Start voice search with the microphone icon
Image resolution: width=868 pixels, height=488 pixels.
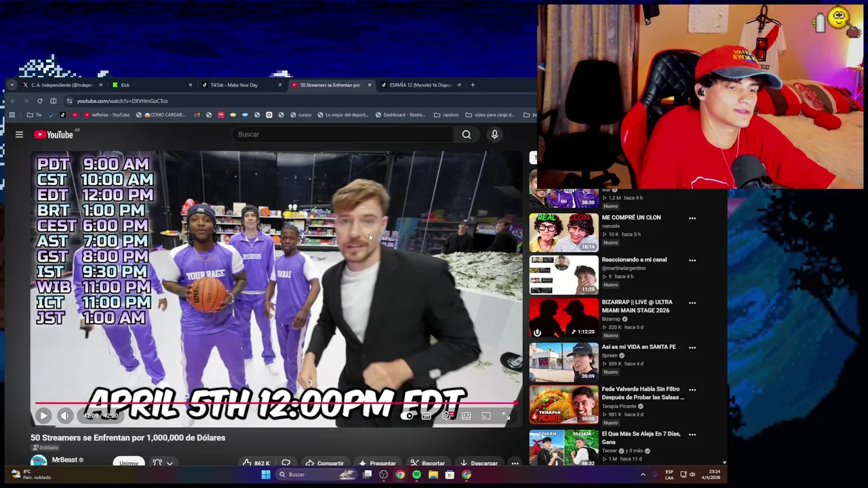pos(494,134)
